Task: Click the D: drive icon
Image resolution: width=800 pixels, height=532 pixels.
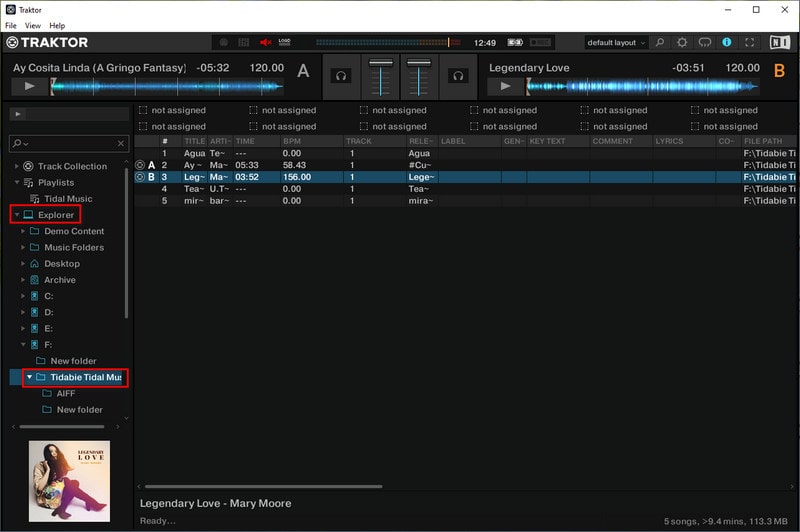Action: (x=34, y=312)
